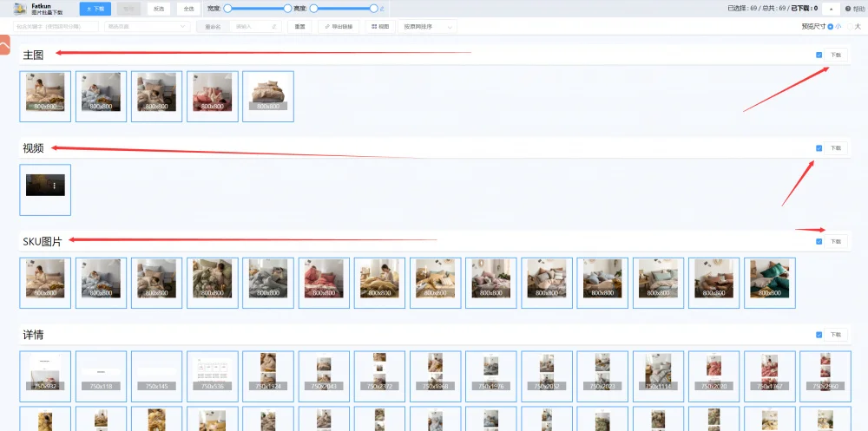Click the Fatkun logo icon
Screen dimensions: 868x431
click(x=21, y=9)
